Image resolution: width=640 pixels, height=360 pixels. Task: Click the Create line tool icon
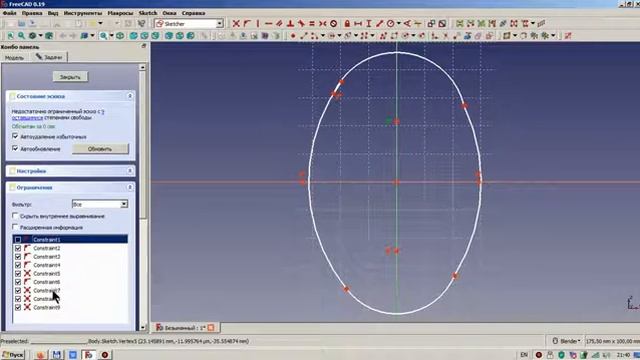304,36
